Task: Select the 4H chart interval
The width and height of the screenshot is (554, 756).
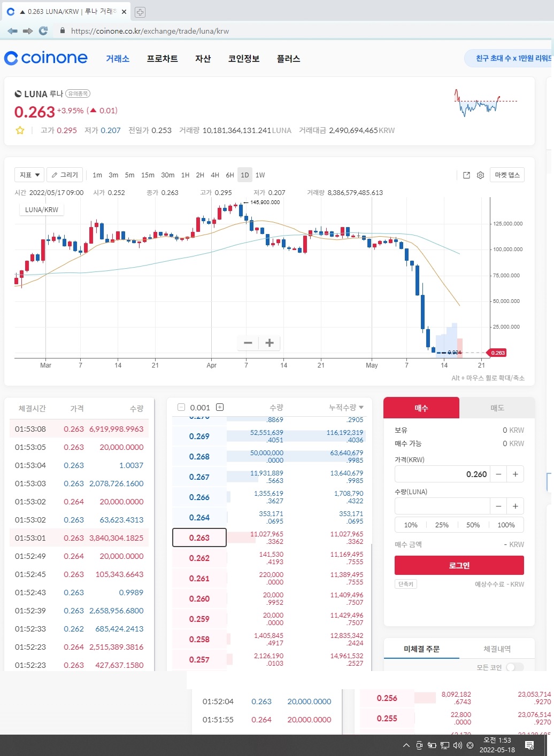Action: (x=215, y=175)
